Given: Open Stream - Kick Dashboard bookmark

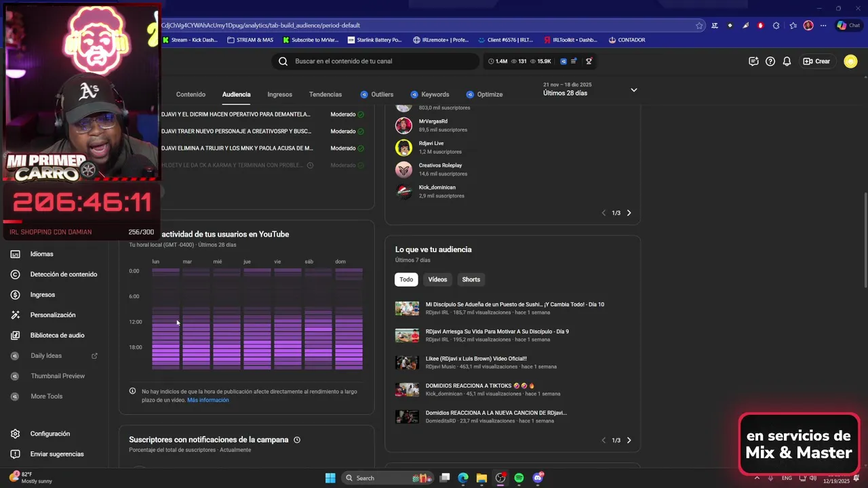Looking at the screenshot, I should pyautogui.click(x=190, y=40).
